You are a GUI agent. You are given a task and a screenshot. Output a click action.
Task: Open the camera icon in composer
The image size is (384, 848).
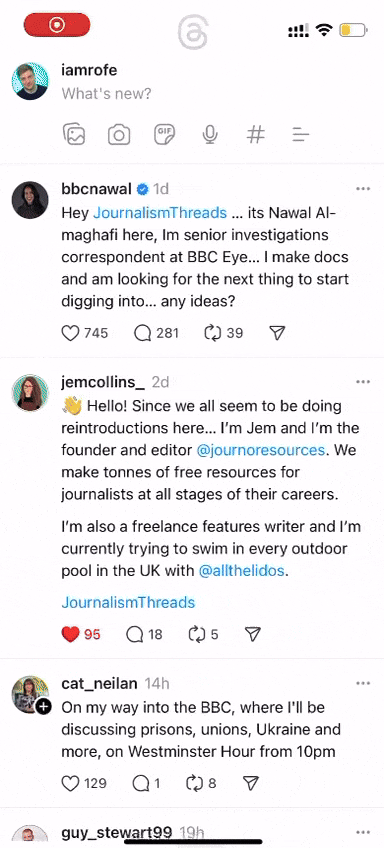point(119,134)
